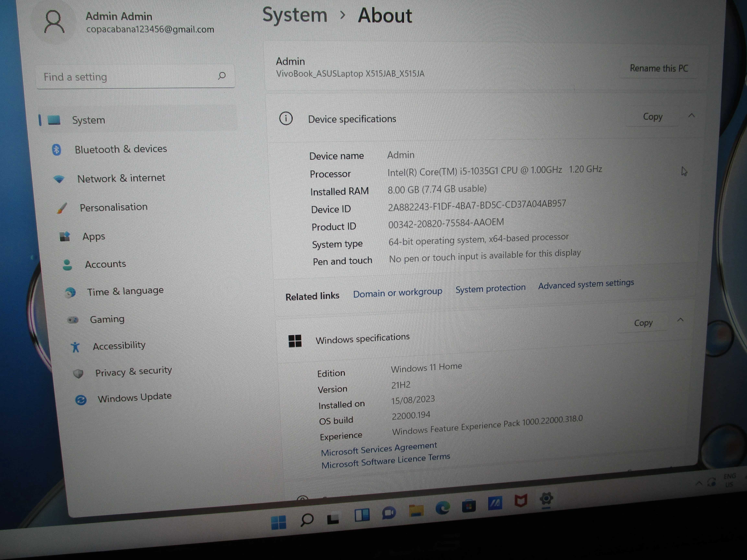Click the Apps icon in the sidebar
The height and width of the screenshot is (560, 747).
click(x=65, y=237)
